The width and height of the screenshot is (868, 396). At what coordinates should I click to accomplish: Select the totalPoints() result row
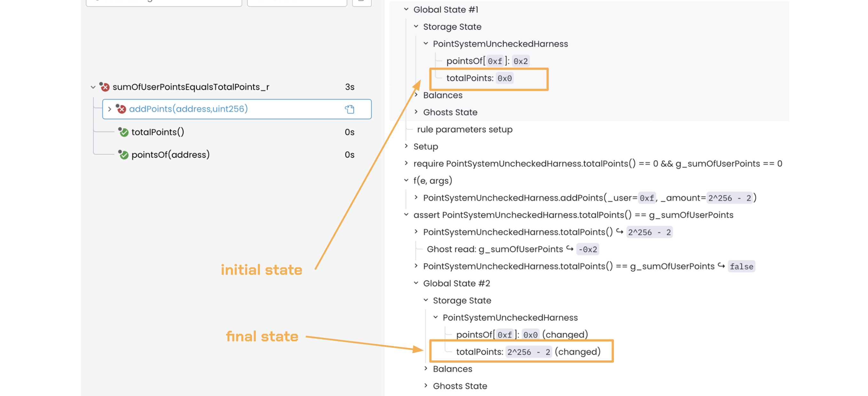157,132
